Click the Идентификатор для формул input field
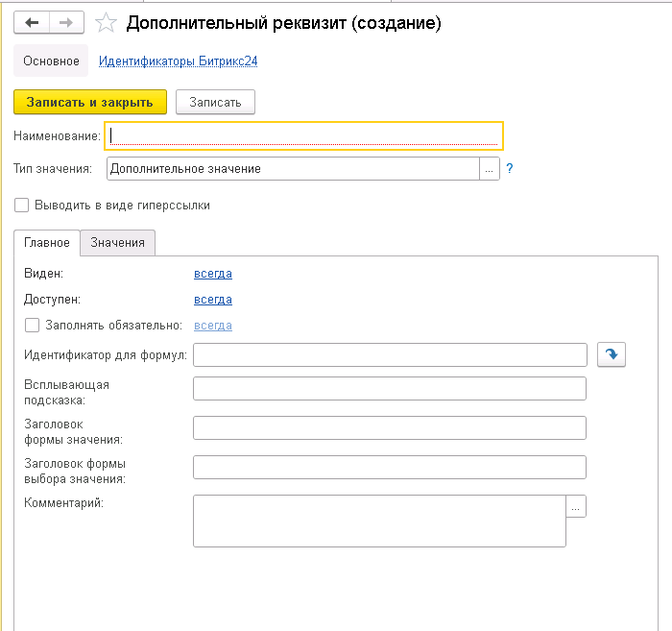 (389, 355)
